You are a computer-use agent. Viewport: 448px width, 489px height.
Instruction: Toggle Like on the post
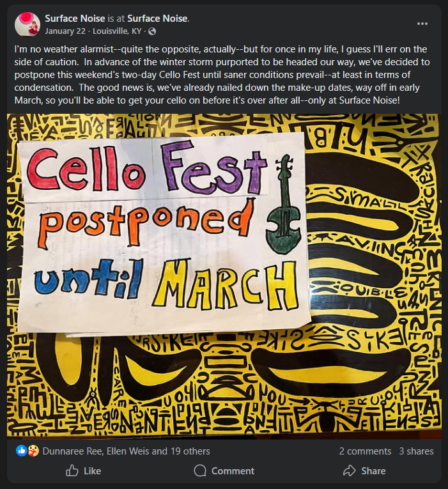[84, 470]
